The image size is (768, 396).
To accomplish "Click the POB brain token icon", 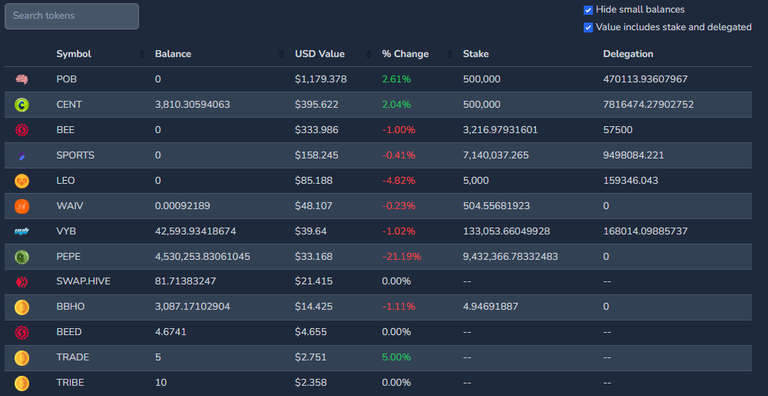I will pyautogui.click(x=22, y=79).
